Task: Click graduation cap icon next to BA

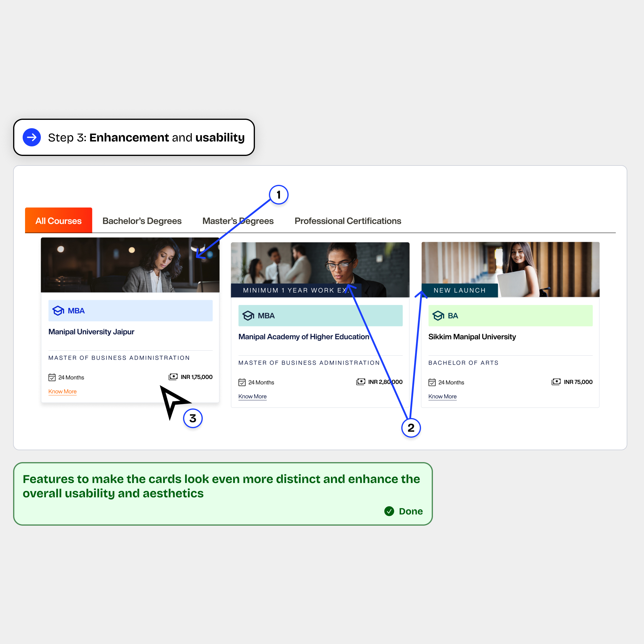Action: click(x=438, y=316)
